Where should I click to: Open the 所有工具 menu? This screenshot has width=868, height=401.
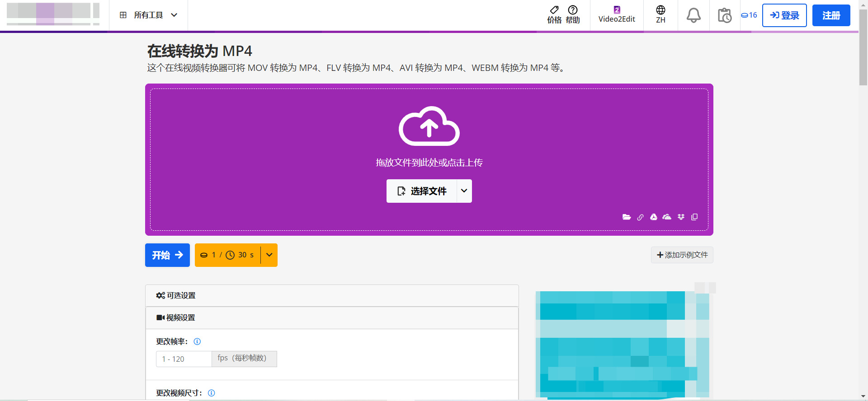[148, 15]
